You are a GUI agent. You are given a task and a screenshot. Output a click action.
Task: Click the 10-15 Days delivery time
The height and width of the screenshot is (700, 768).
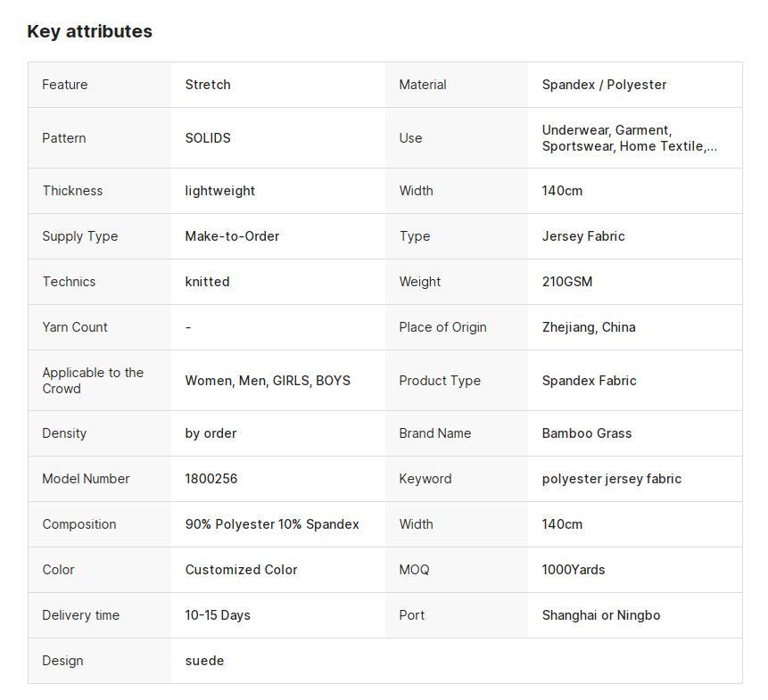(218, 616)
